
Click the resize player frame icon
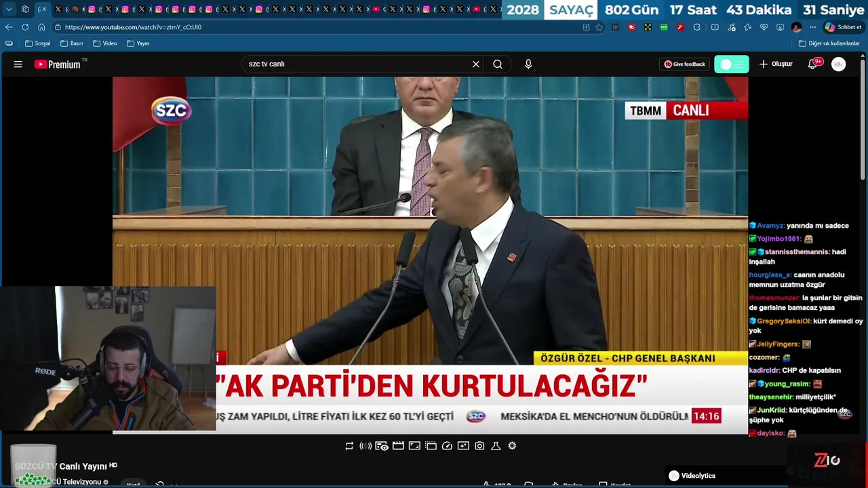pos(414,446)
